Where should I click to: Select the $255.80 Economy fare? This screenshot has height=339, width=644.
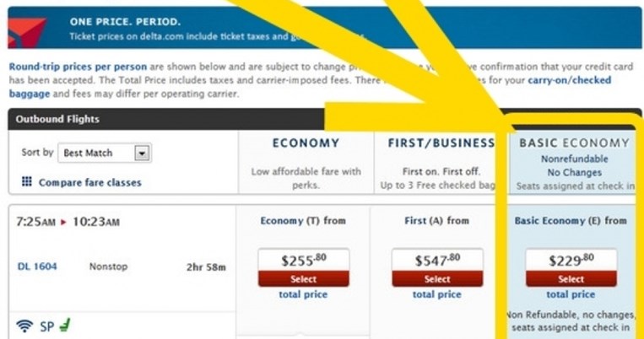[x=303, y=279]
